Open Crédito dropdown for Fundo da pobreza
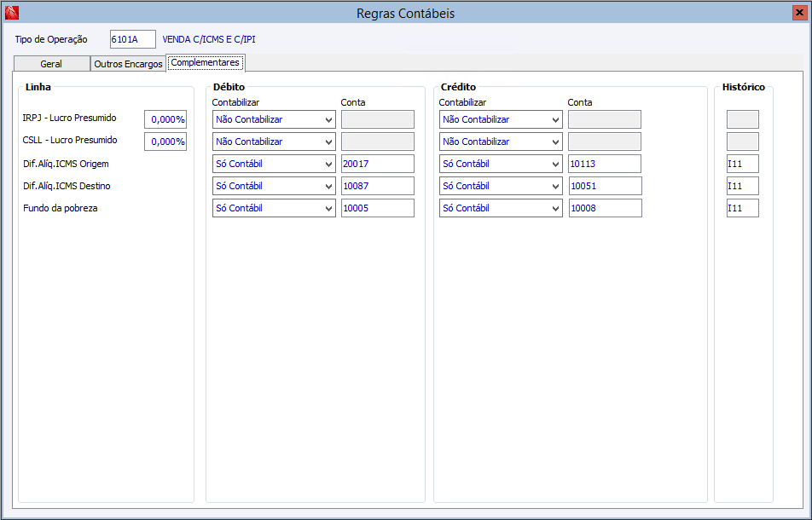The width and height of the screenshot is (812, 520). tap(501, 208)
